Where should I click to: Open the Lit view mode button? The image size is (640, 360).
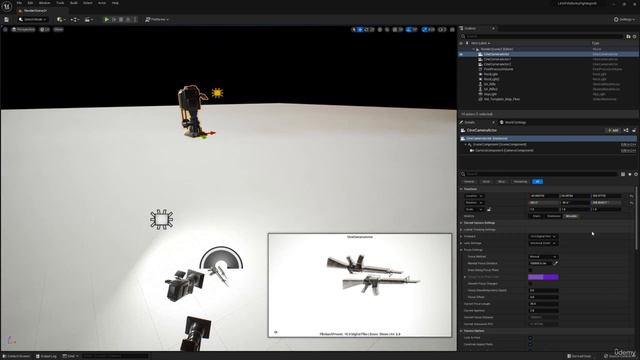45,29
